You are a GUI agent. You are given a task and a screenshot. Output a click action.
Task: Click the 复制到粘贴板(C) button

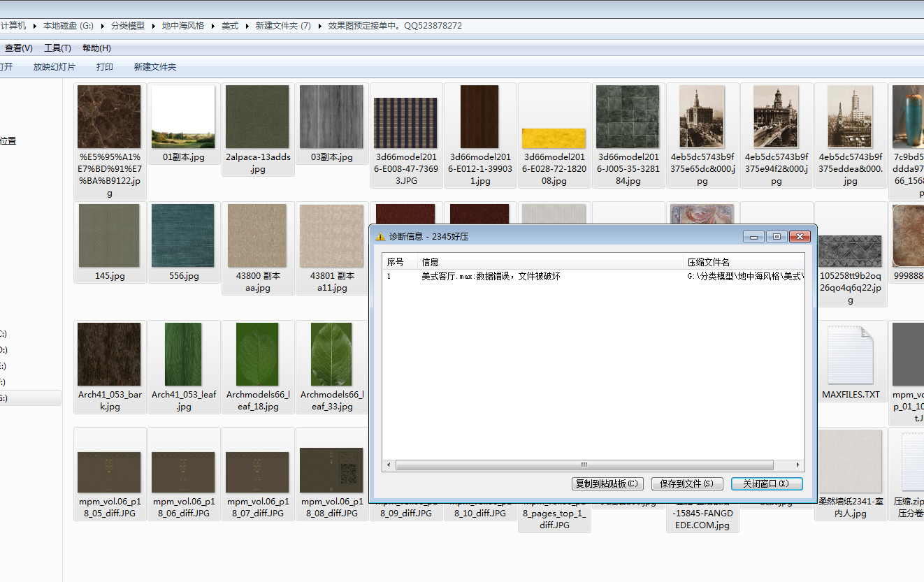(x=606, y=483)
